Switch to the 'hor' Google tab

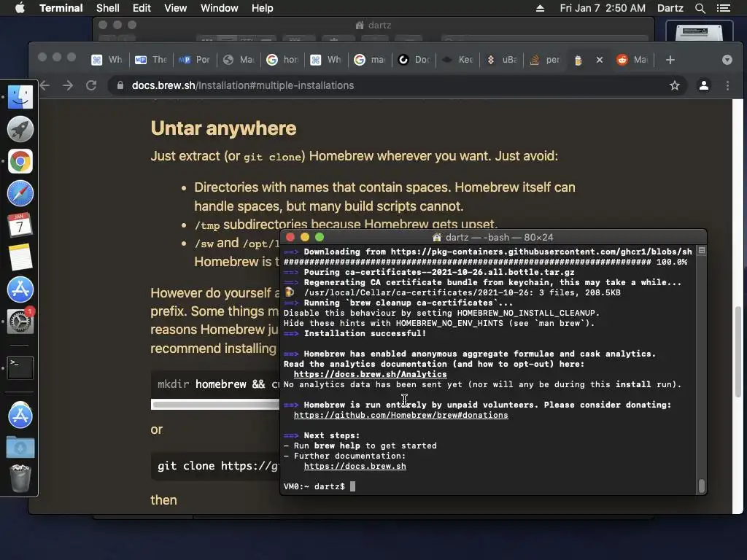click(x=282, y=60)
